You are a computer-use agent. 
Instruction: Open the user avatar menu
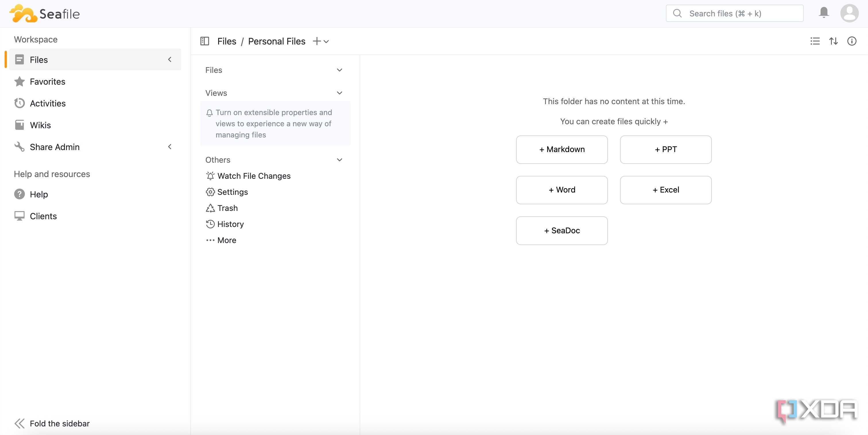point(849,13)
